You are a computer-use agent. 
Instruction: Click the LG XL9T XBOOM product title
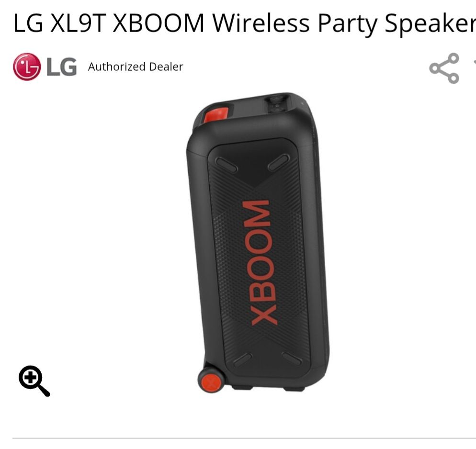point(244,23)
